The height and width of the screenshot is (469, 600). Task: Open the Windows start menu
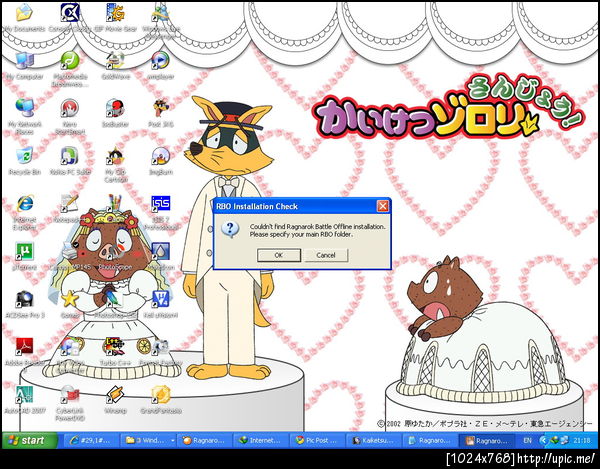coord(29,440)
